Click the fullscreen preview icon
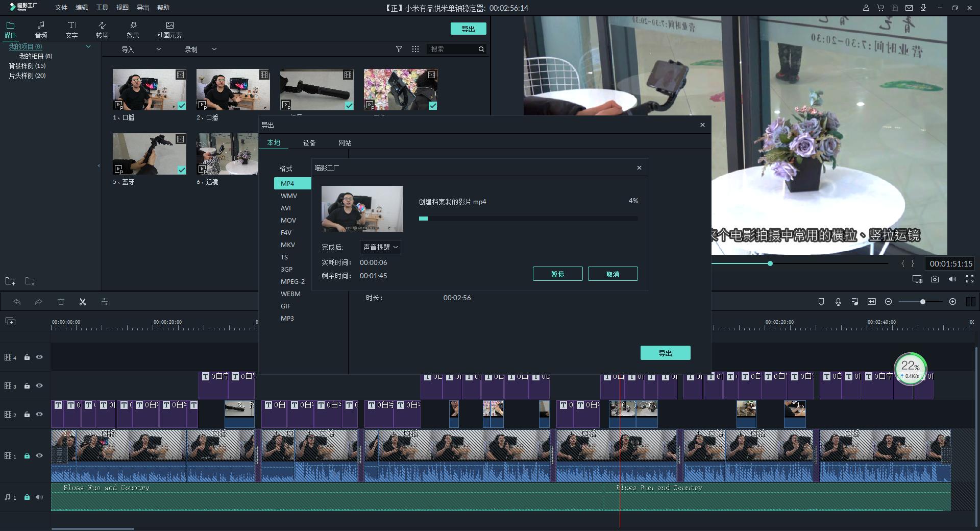The width and height of the screenshot is (980, 531). (970, 279)
